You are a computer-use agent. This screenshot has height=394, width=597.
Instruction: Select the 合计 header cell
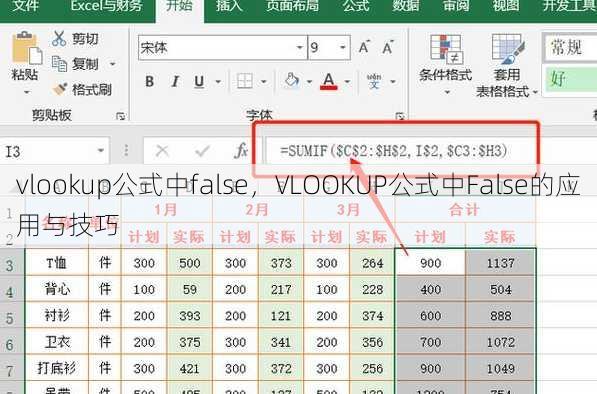click(x=465, y=209)
